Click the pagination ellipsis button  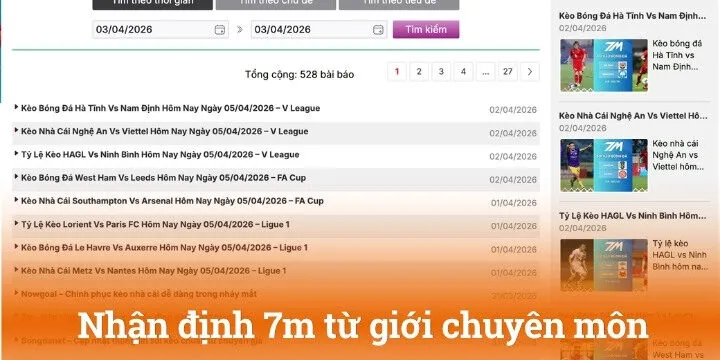[485, 72]
